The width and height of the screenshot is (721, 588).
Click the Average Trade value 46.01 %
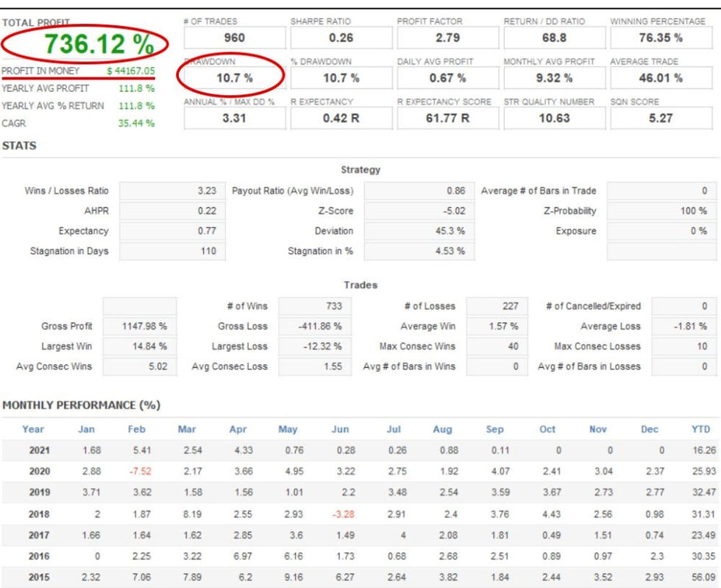coord(661,78)
